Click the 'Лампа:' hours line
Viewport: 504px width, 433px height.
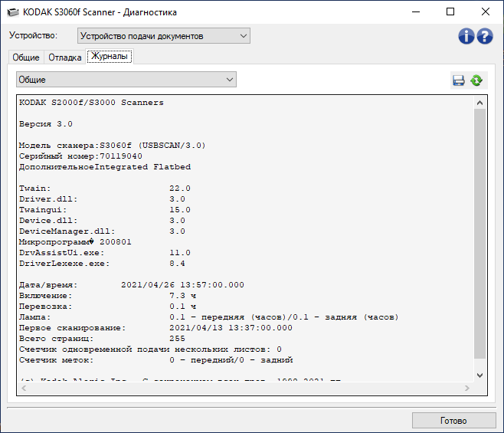209,317
